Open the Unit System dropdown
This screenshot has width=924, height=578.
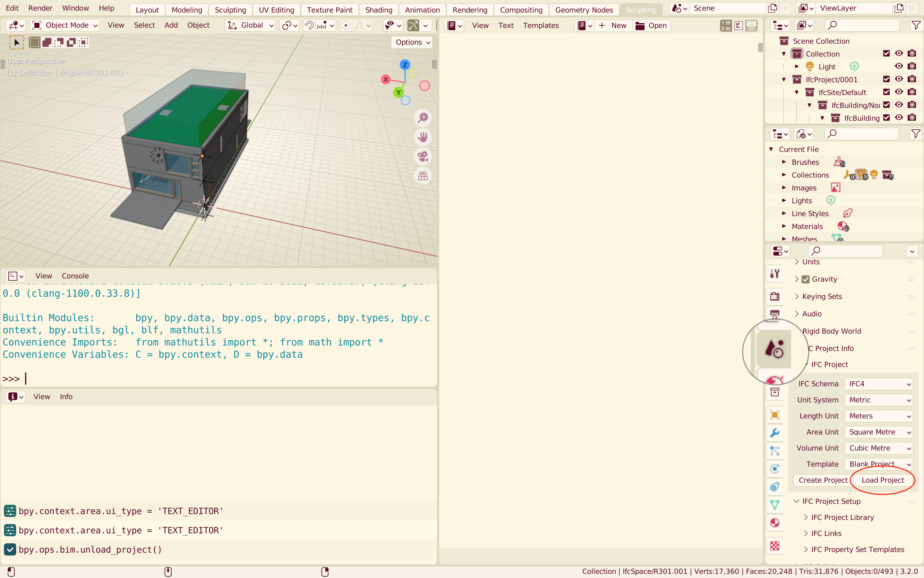(x=878, y=400)
